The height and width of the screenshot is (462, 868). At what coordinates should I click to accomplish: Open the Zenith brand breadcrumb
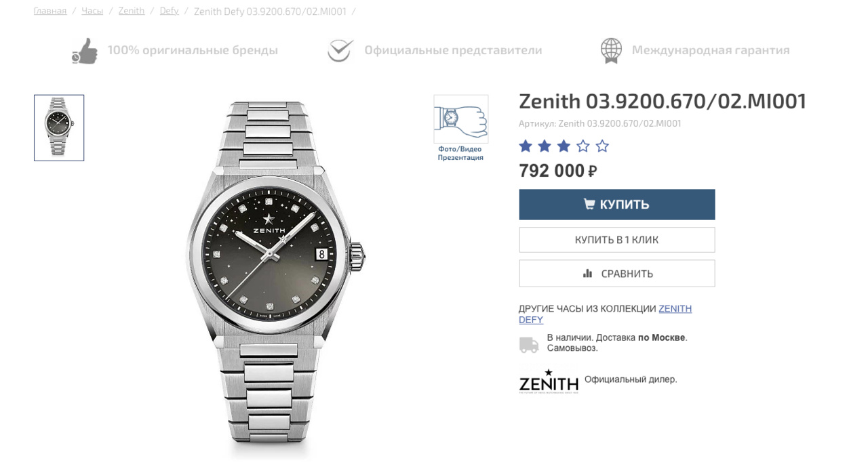tap(132, 11)
